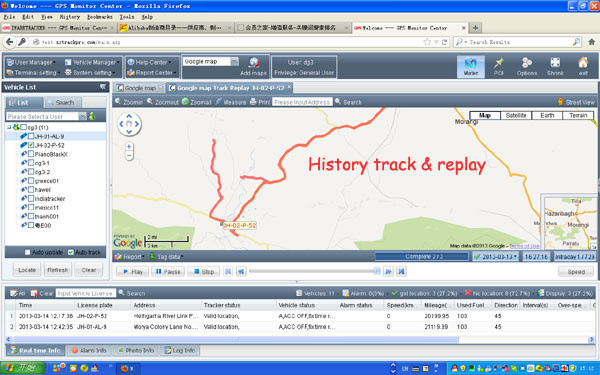Switch to the Log Info tab
The height and width of the screenshot is (375, 600).
click(179, 350)
